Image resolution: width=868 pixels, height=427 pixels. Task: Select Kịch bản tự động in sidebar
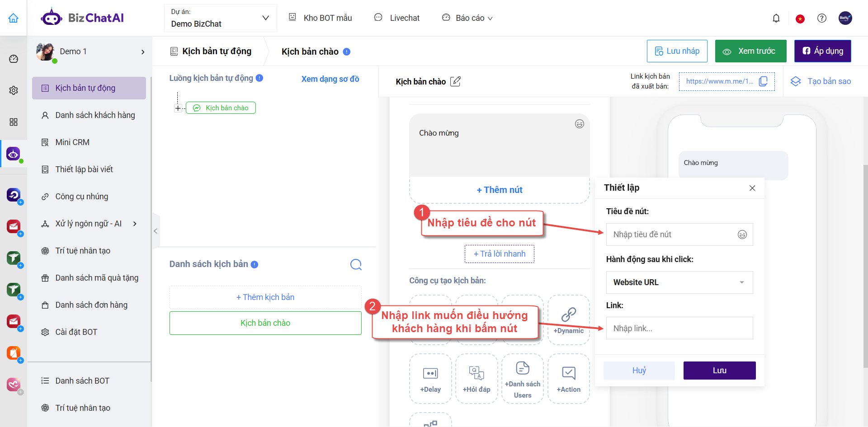click(89, 88)
